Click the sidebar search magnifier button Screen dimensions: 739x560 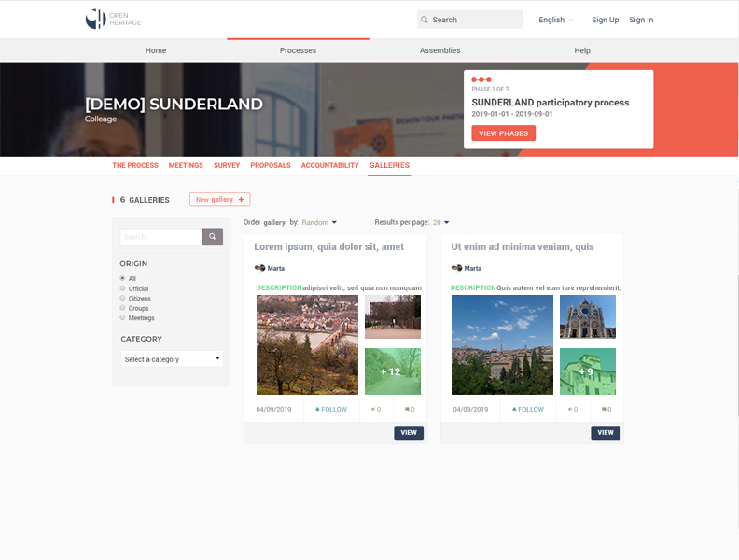point(213,237)
